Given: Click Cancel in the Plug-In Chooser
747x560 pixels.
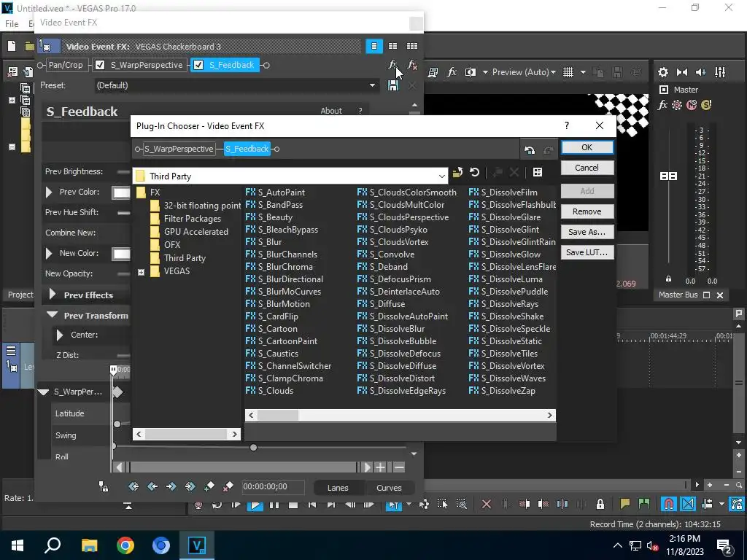Looking at the screenshot, I should (587, 168).
